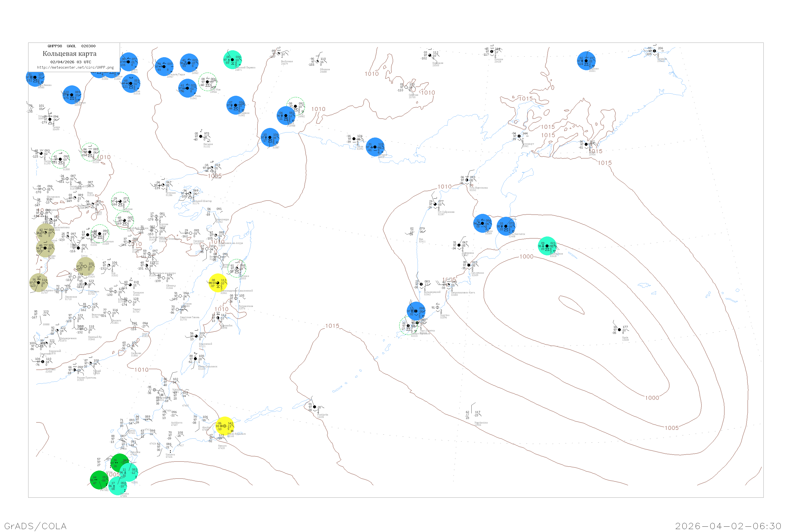Click the cyan Охотский Перевоз station circle
This screenshot has height=532, width=798.
(232, 60)
